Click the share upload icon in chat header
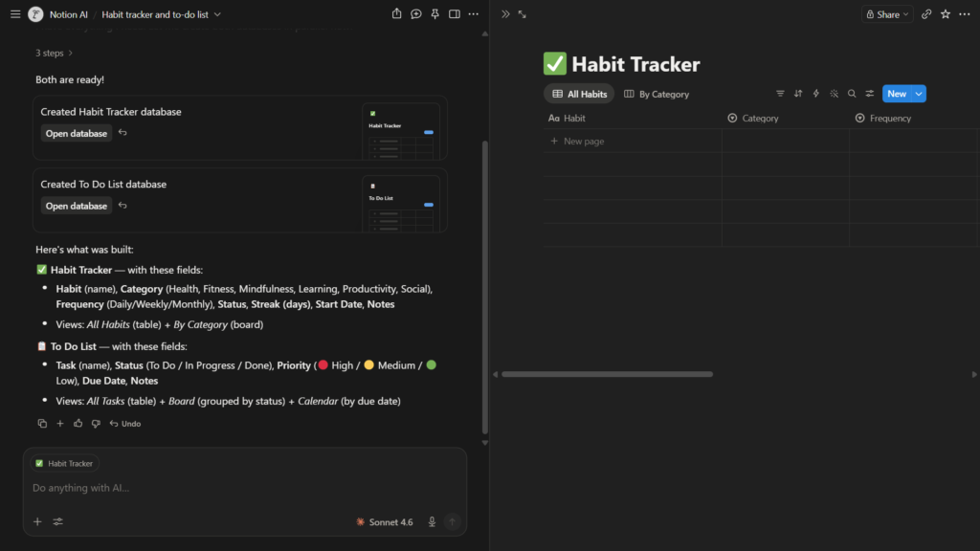980x551 pixels. coord(396,13)
